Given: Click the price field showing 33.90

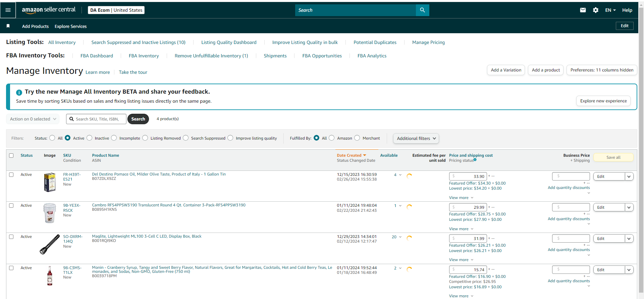Looking at the screenshot, I should 468,177.
